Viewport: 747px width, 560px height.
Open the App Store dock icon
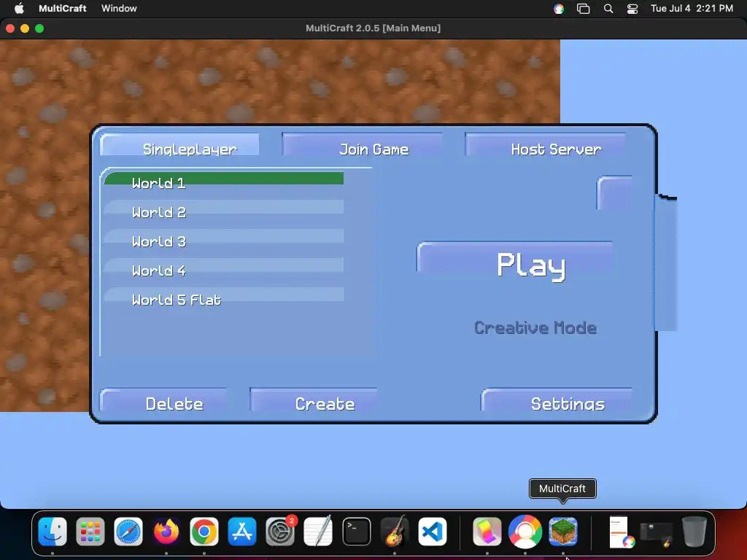click(x=242, y=532)
